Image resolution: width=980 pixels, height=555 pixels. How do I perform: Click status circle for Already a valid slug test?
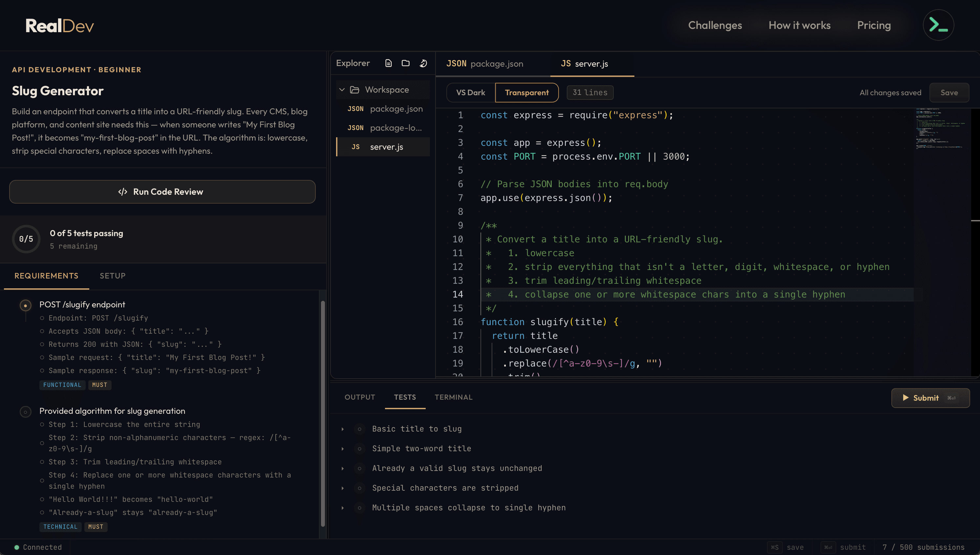coord(359,469)
